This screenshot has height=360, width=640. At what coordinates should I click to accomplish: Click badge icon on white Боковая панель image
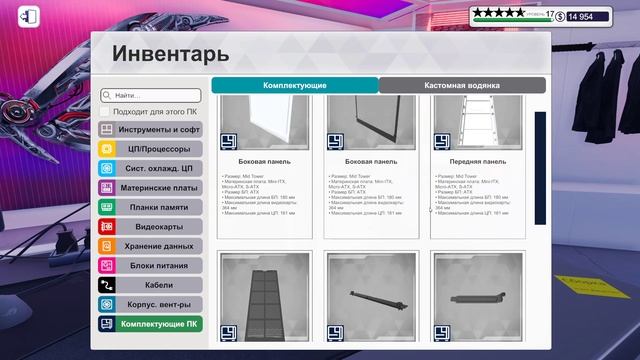pyautogui.click(x=229, y=142)
